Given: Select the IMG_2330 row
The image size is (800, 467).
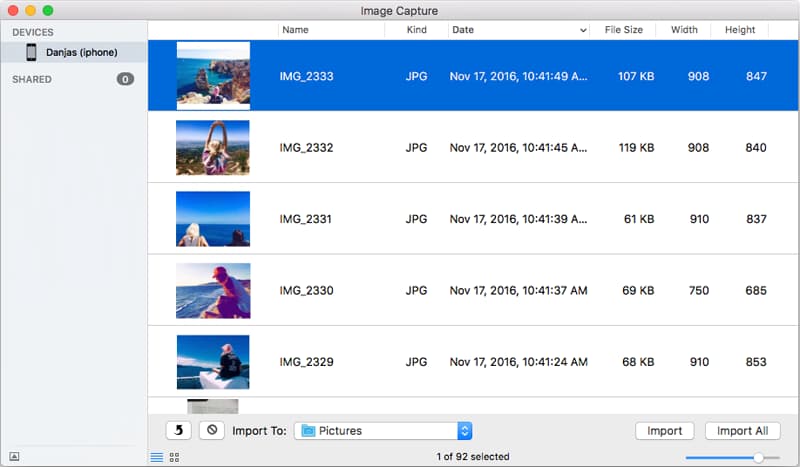Looking at the screenshot, I should coord(460,291).
